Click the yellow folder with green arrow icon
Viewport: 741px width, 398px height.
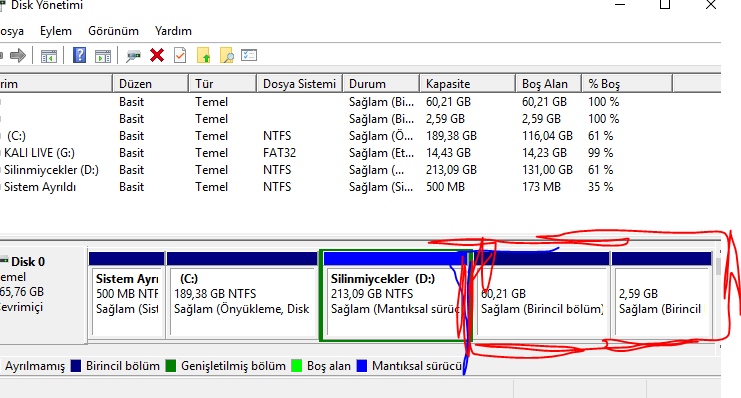coord(203,55)
